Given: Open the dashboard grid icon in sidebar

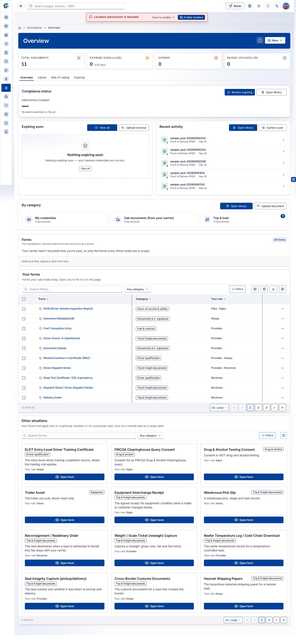Looking at the screenshot, I should pos(6,18).
